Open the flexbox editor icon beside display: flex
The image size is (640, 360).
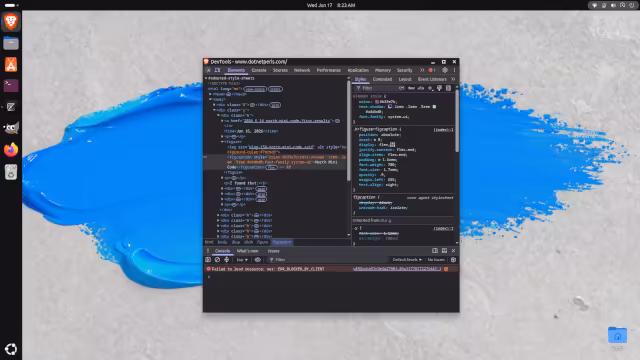pos(393,144)
